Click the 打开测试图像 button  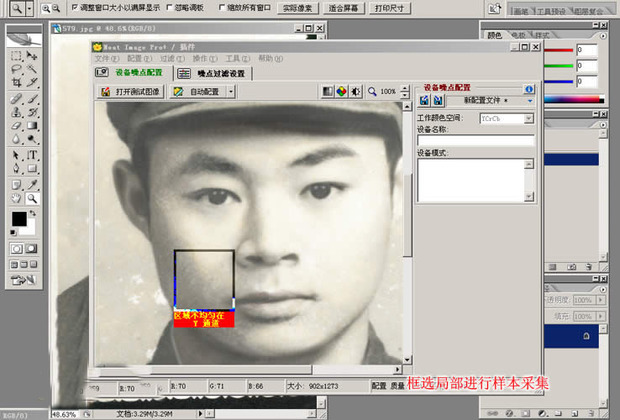pos(132,91)
